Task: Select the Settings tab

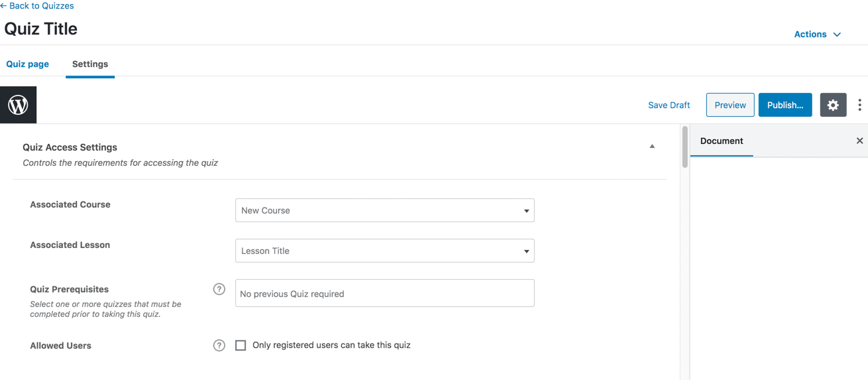Action: pos(90,64)
